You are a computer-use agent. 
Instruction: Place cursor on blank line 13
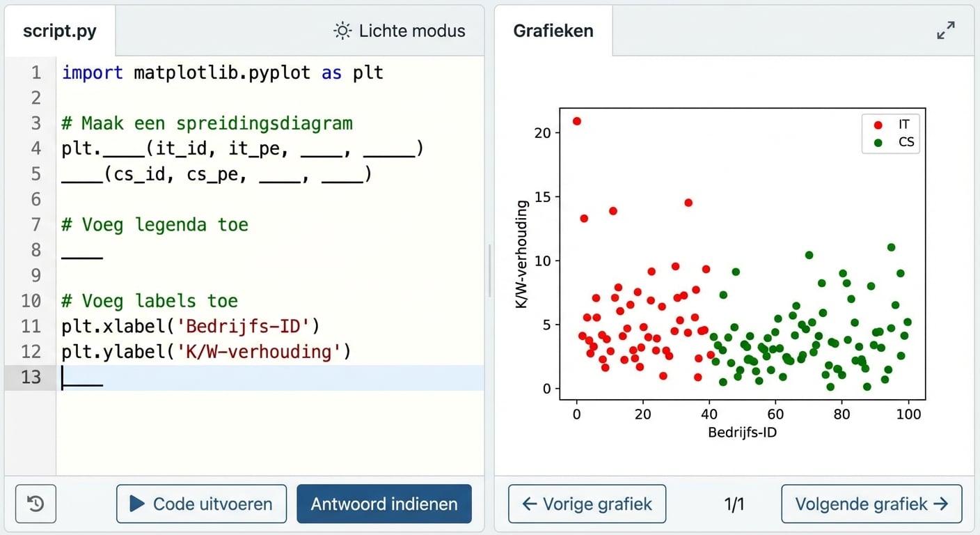pyautogui.click(x=209, y=377)
